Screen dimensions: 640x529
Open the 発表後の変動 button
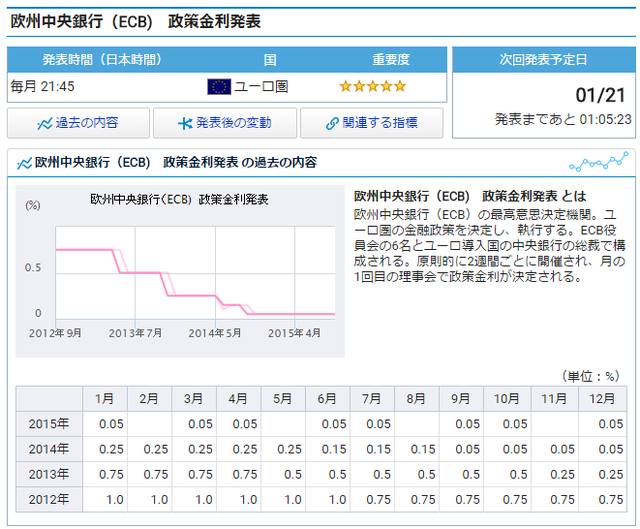click(225, 123)
